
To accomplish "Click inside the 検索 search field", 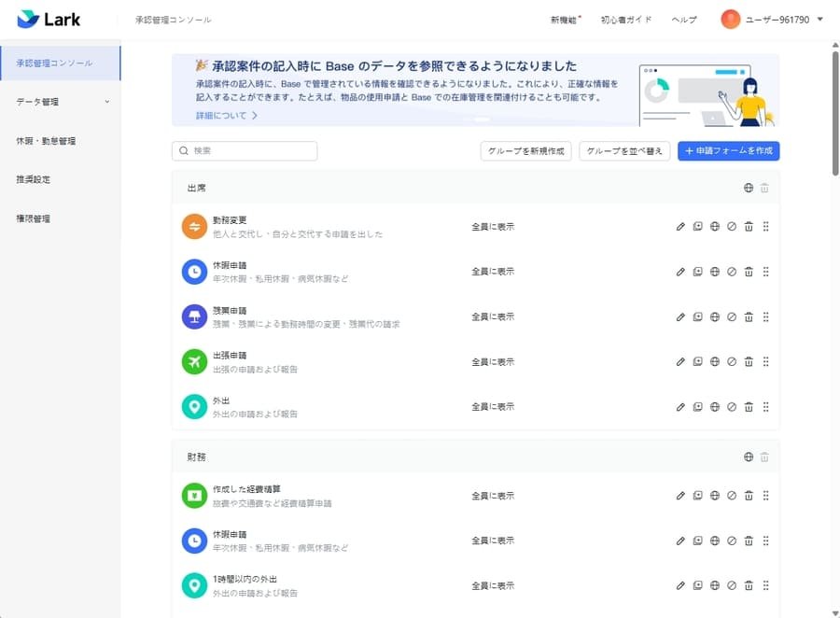I will coord(245,150).
